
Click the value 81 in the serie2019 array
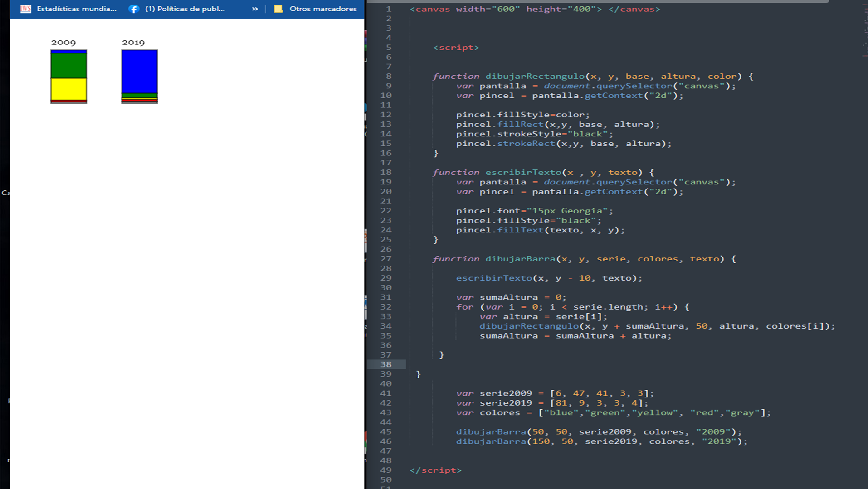click(x=561, y=403)
